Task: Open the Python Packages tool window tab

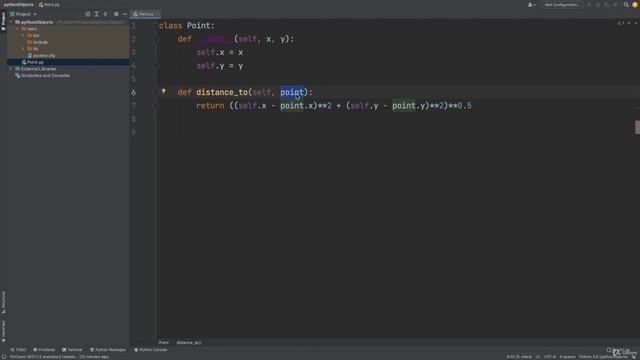Action: click(x=108, y=350)
